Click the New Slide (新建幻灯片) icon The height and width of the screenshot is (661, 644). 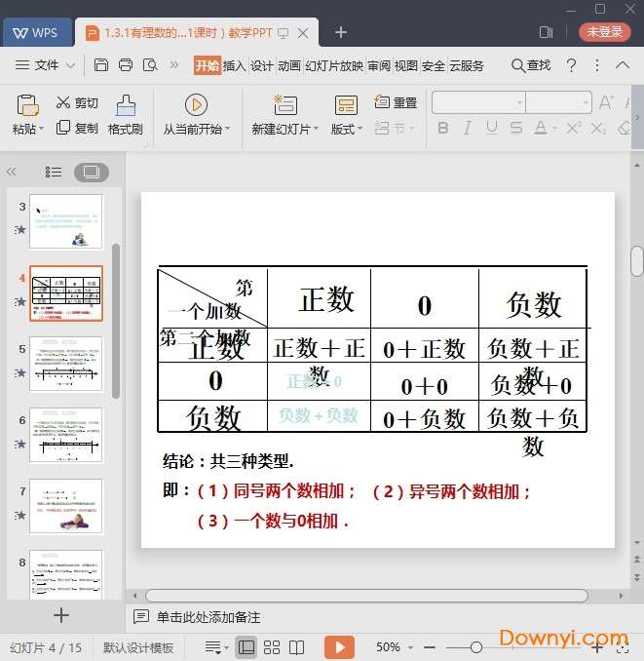[x=284, y=104]
